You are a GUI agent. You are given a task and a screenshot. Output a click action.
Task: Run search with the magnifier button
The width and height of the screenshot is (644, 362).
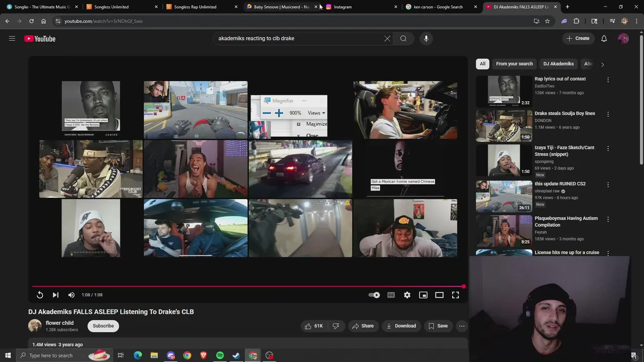click(x=404, y=38)
